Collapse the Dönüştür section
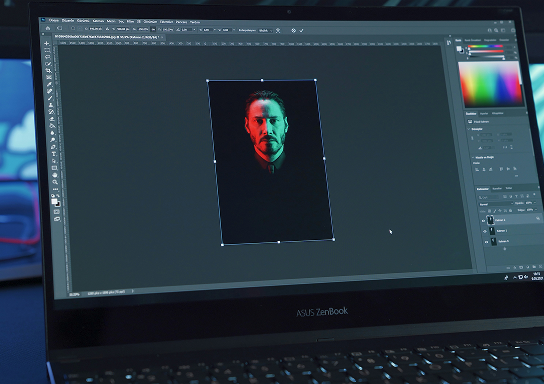 tap(468, 129)
